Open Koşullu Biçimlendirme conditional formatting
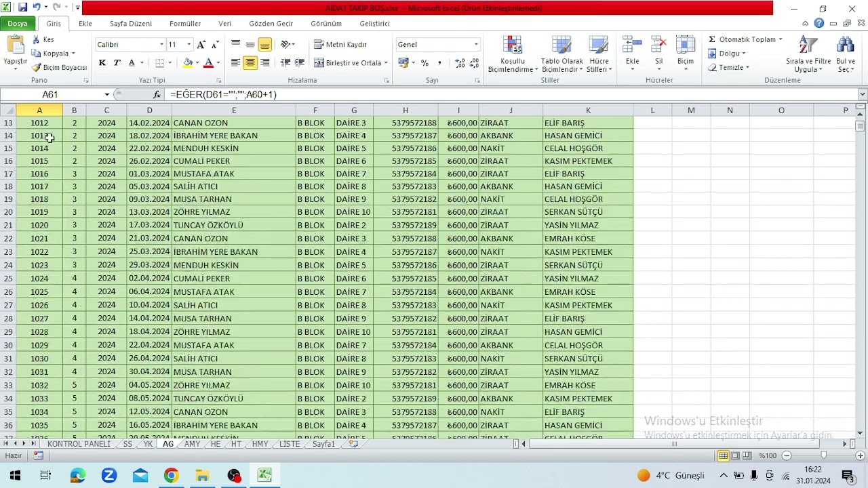This screenshot has width=868, height=488. pyautogui.click(x=513, y=54)
